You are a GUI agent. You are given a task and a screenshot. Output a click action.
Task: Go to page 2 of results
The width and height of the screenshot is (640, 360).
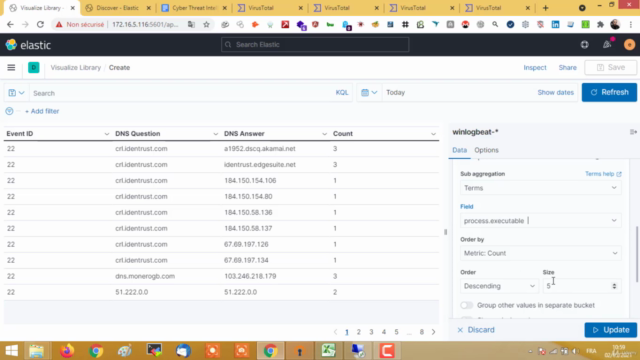(359, 332)
